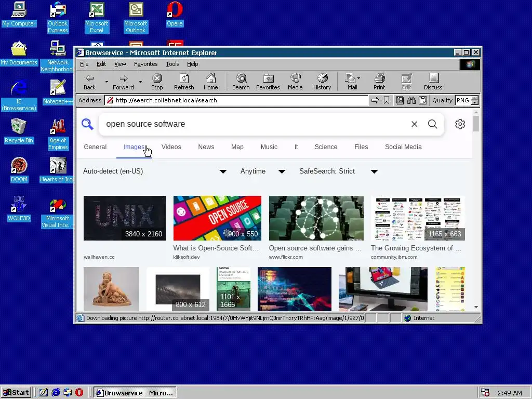Switch to the Social Media search tab
The height and width of the screenshot is (399, 532).
click(403, 147)
